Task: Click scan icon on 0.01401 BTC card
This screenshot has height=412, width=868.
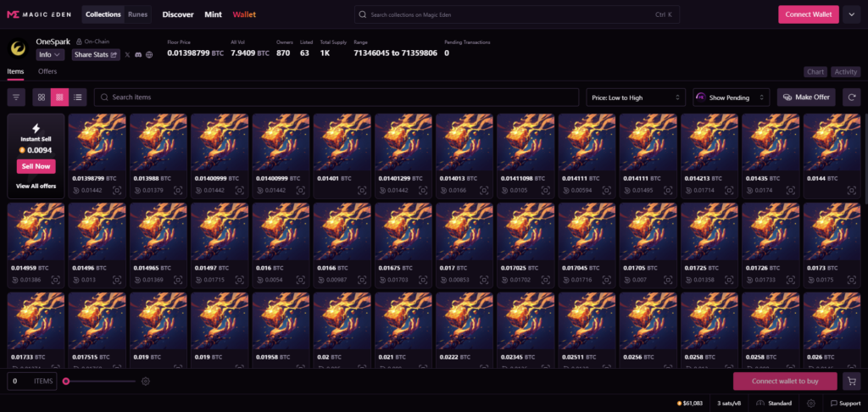Action: pos(362,191)
